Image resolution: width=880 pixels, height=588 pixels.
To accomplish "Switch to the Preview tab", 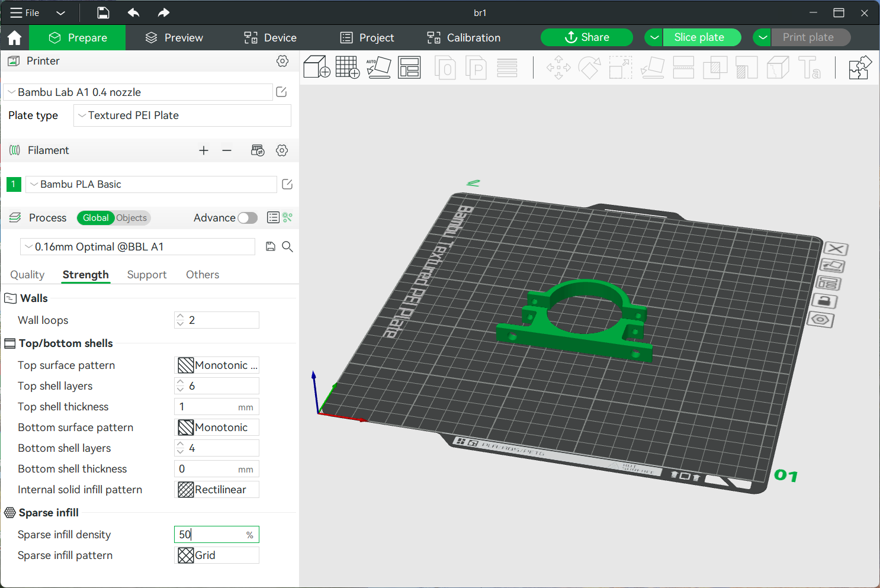I will tap(174, 38).
